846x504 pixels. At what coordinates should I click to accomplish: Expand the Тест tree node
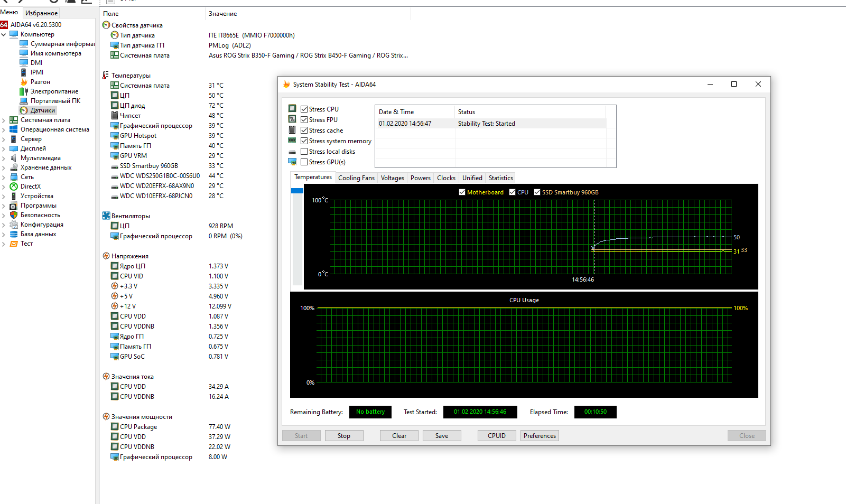click(x=4, y=244)
